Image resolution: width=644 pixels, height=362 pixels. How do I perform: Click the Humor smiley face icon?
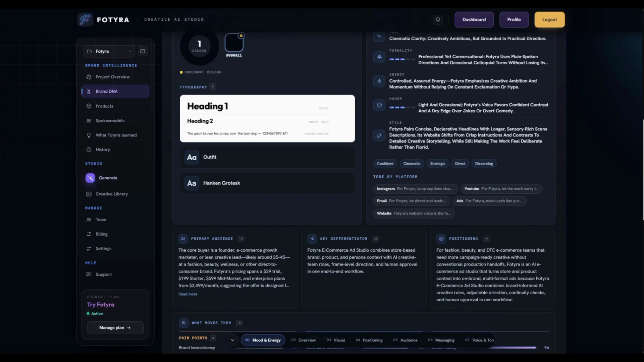(379, 105)
